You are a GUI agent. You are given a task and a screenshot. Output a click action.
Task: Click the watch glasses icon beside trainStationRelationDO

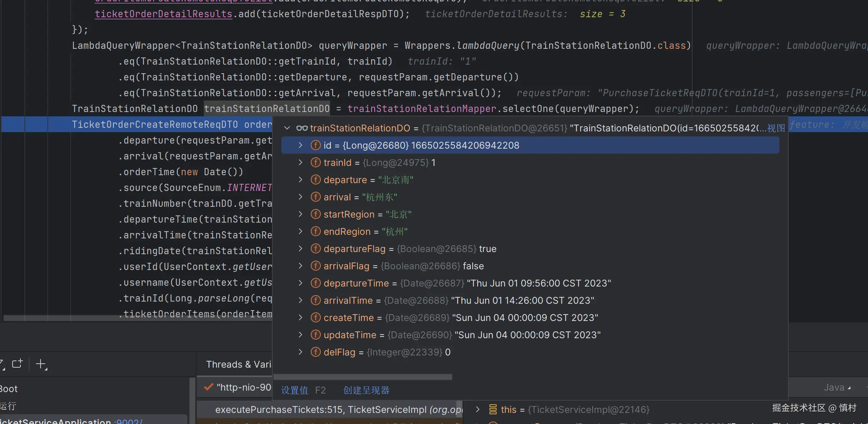click(x=302, y=128)
